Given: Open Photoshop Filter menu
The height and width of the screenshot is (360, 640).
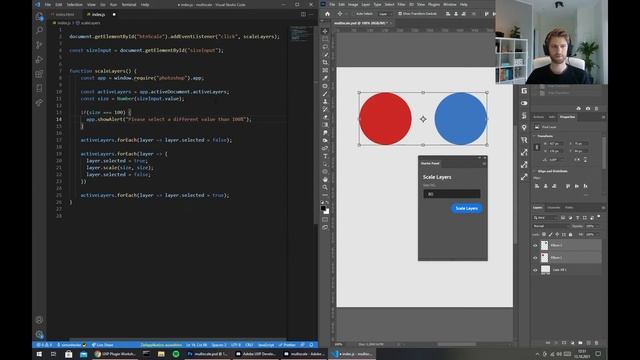Looking at the screenshot, I should 401,4.
